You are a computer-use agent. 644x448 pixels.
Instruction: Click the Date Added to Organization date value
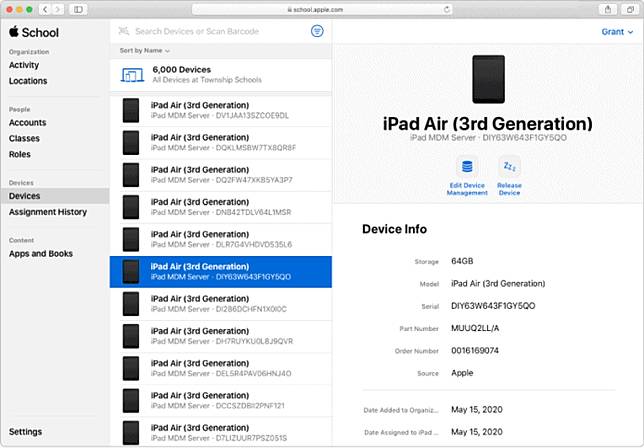click(x=476, y=410)
